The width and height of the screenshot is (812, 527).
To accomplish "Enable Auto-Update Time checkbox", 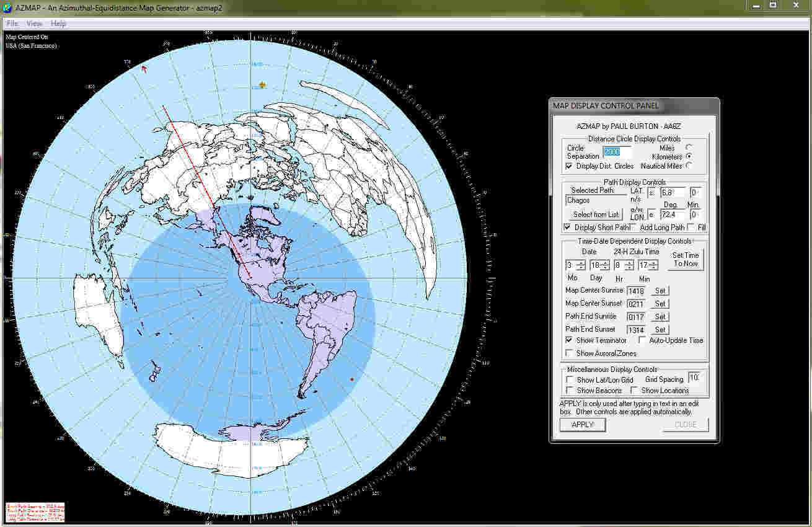I will click(x=643, y=340).
